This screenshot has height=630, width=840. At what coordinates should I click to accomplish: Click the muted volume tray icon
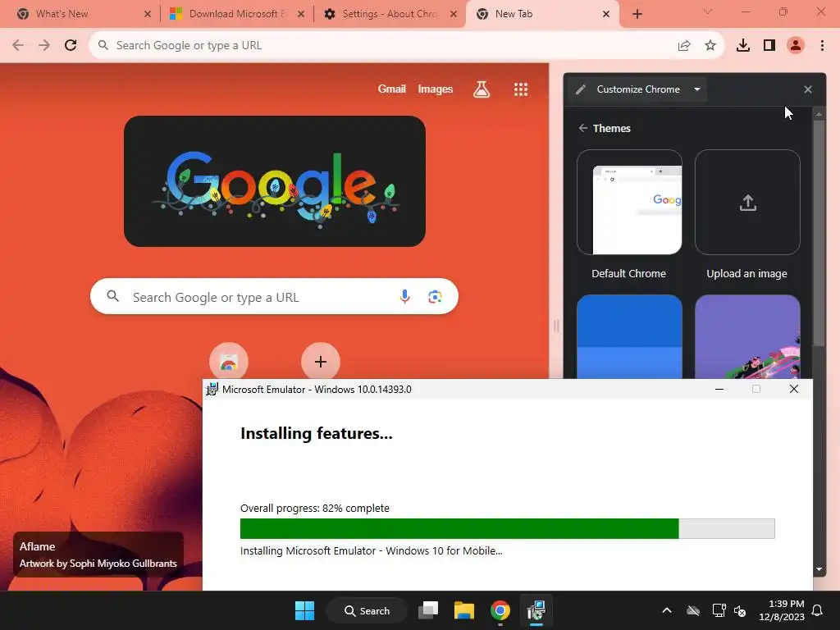tap(740, 610)
